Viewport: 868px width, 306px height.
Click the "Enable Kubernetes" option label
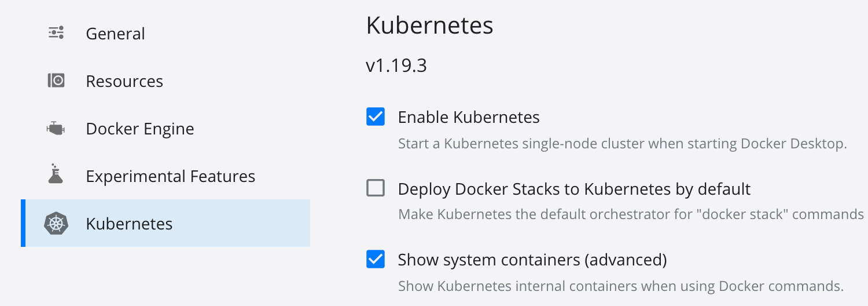469,117
